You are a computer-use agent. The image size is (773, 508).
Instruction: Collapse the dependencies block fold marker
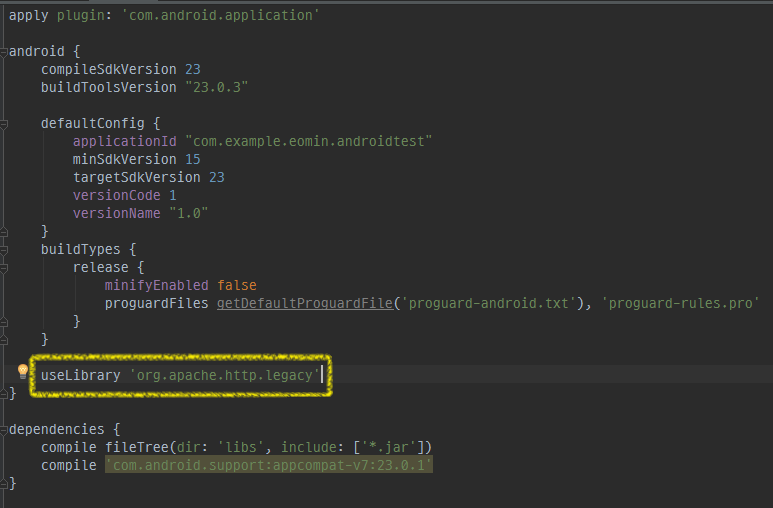(x=3, y=430)
